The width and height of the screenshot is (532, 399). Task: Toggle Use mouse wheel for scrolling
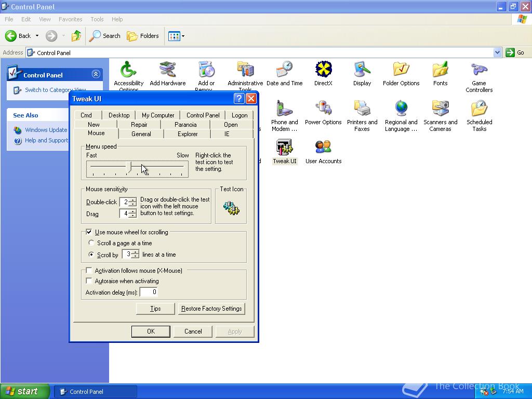(89, 232)
